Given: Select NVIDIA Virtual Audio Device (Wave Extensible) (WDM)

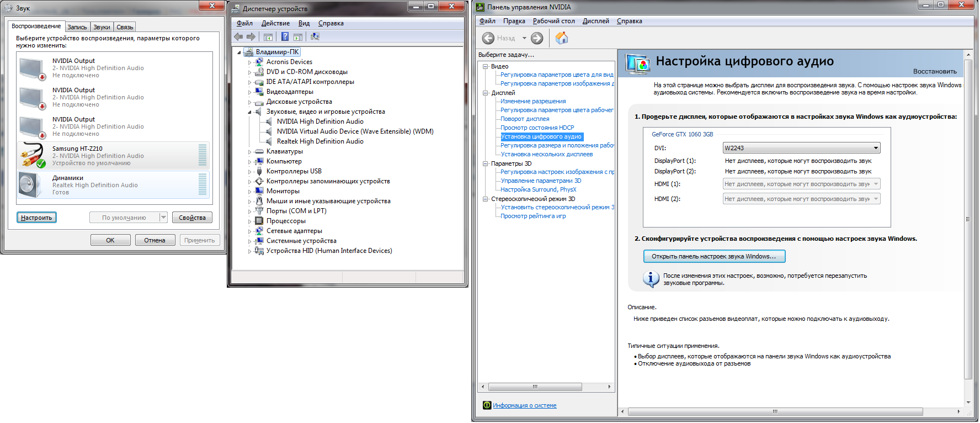Looking at the screenshot, I should tap(355, 131).
